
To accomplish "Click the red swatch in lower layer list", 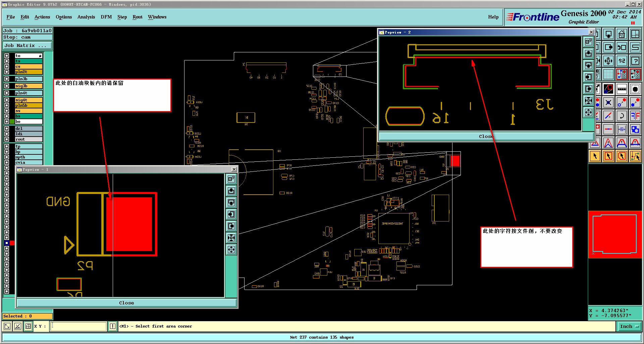I will click(x=12, y=243).
